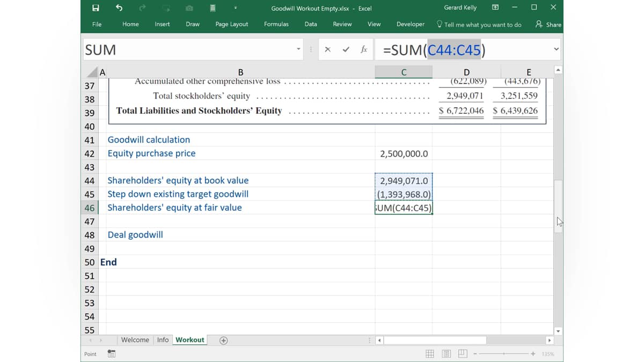The height and width of the screenshot is (362, 644).
Task: Click vertical scrollbar down arrow
Action: 558,331
